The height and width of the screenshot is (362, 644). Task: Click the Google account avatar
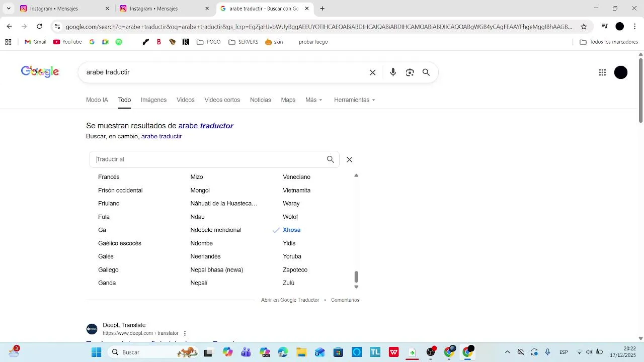[x=621, y=72]
